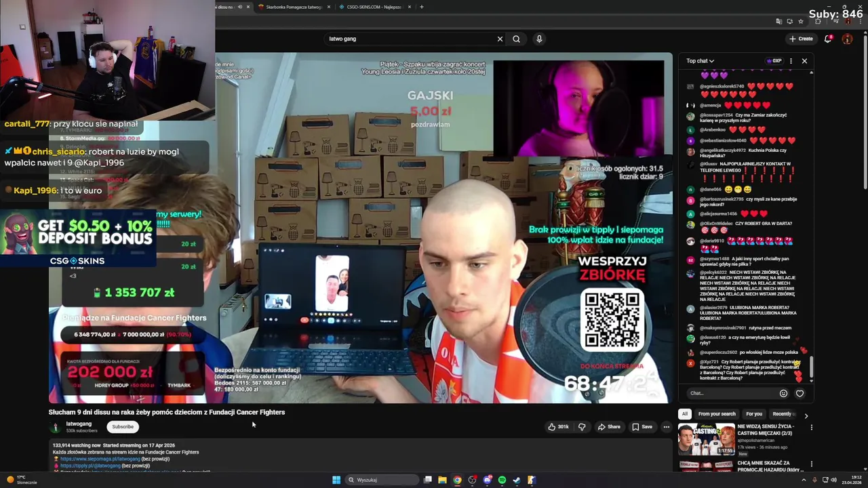Click the magnifier search button
Image resolution: width=868 pixels, height=488 pixels.
point(516,39)
